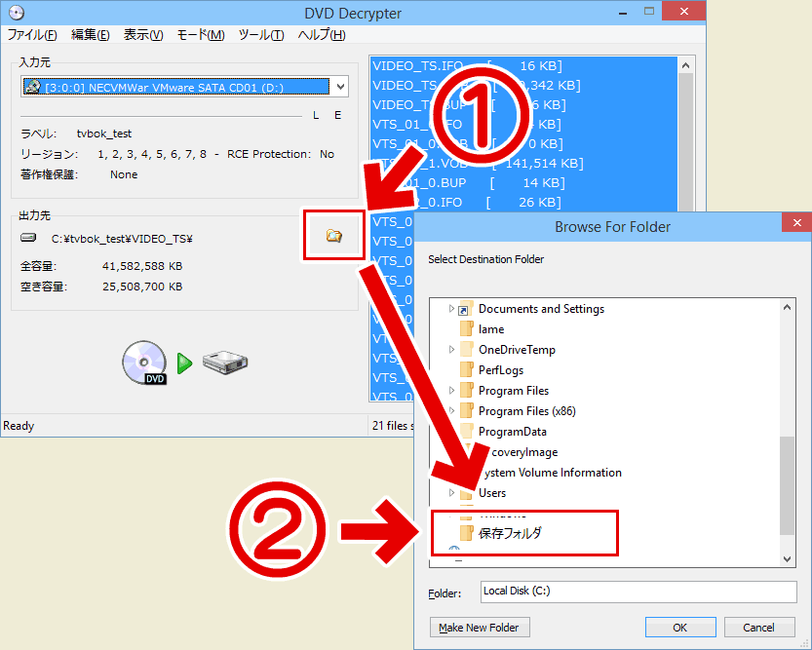Click the selected NECVMWar VMware SATA drive entry
This screenshot has height=650, width=812.
point(175,87)
